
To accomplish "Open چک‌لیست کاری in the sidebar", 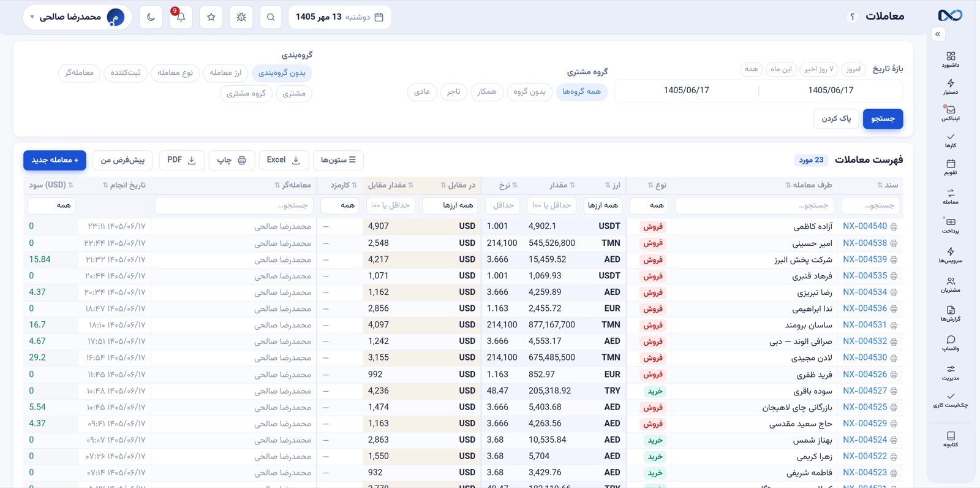I will [951, 400].
